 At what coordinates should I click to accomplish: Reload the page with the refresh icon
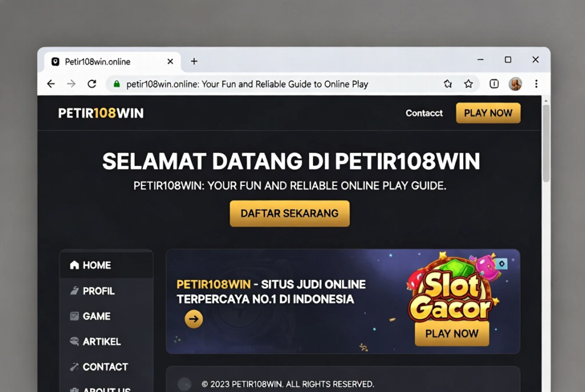92,84
